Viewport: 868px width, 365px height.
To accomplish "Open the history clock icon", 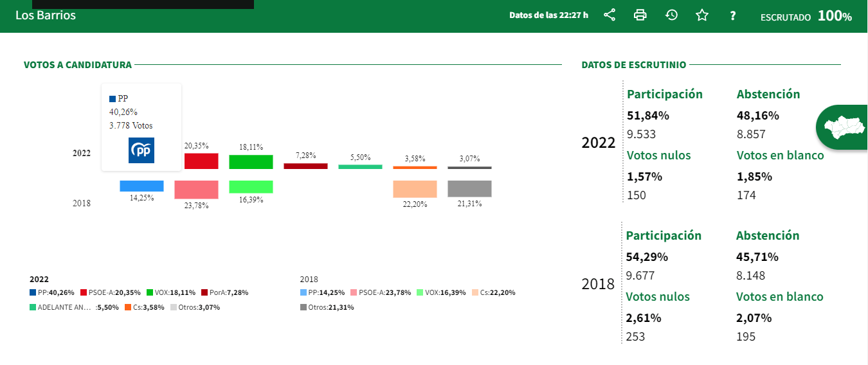I will pyautogui.click(x=671, y=15).
